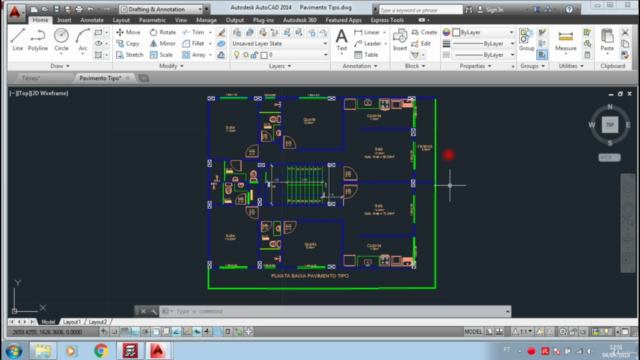The width and height of the screenshot is (640, 360).
Task: Expand the Properties panel
Action: (x=475, y=66)
